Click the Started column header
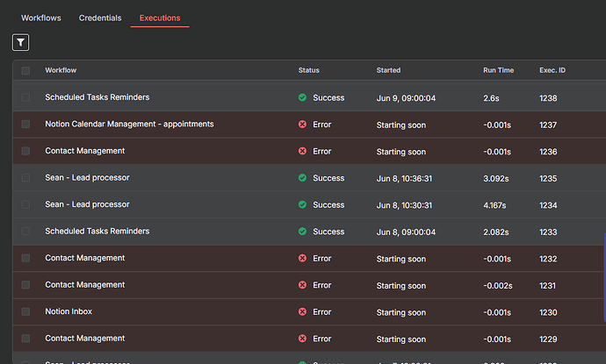The image size is (606, 364). pyautogui.click(x=388, y=70)
